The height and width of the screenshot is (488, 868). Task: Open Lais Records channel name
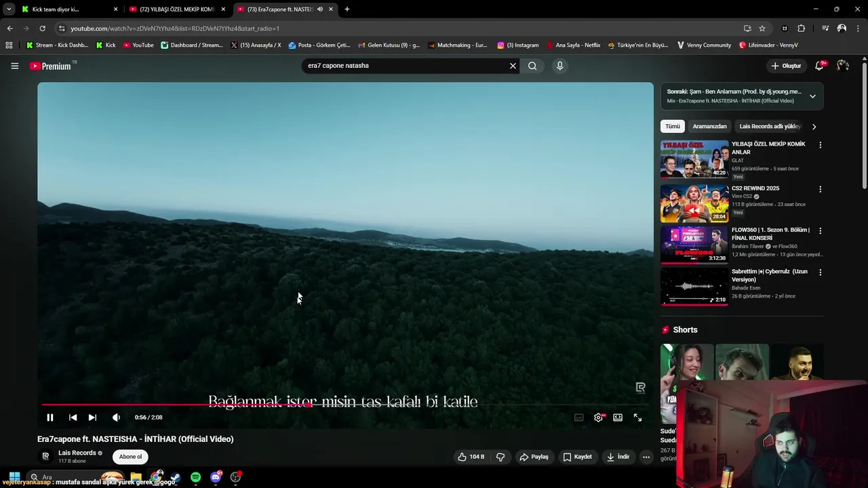[77, 453]
